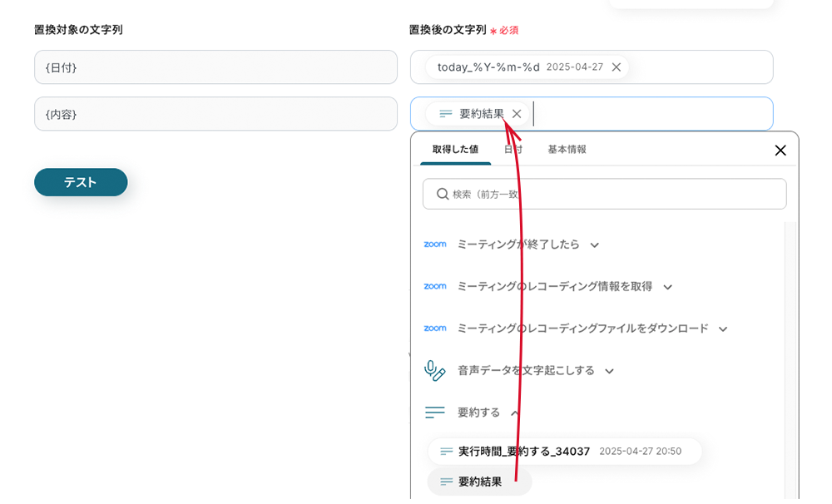This screenshot has height=504, width=832.
Task: Select the 取得した値 tab
Action: (455, 150)
